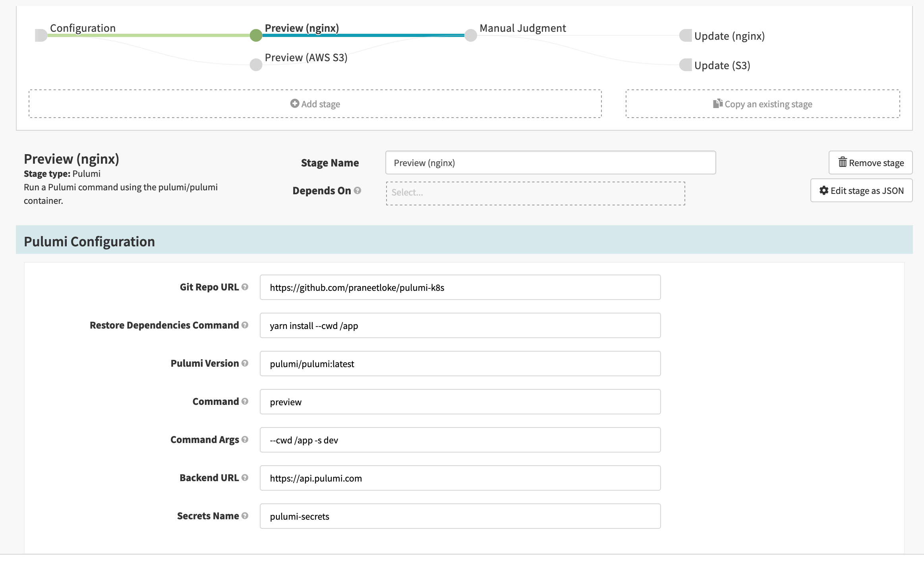Select the Update (S3) stage node

686,65
